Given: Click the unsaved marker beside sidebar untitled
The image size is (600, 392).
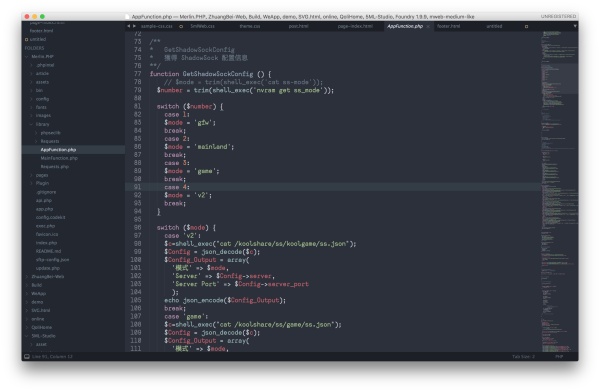Looking at the screenshot, I should point(26,39).
